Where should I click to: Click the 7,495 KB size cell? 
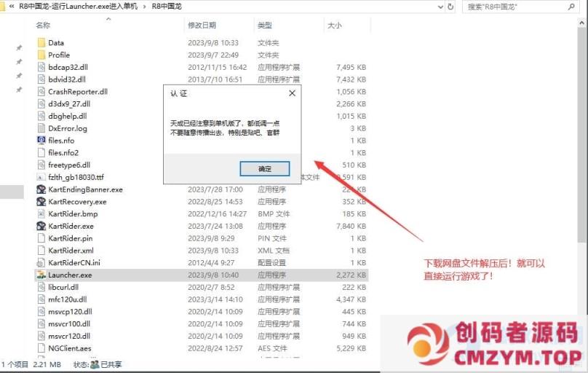pos(351,68)
